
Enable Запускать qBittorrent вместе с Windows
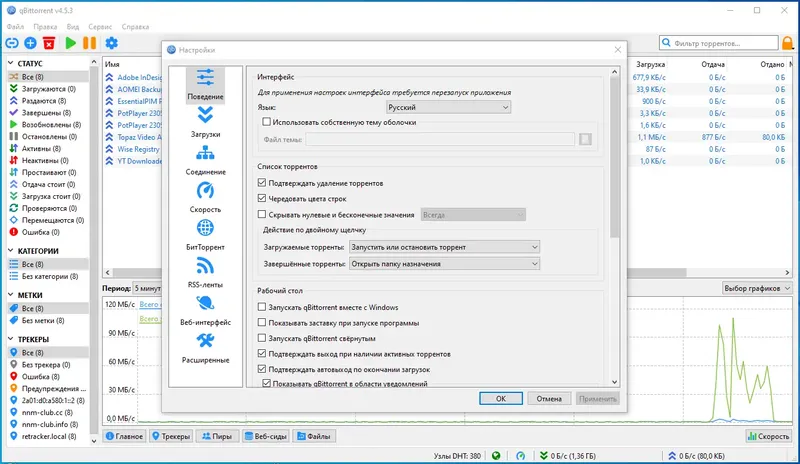coord(262,307)
